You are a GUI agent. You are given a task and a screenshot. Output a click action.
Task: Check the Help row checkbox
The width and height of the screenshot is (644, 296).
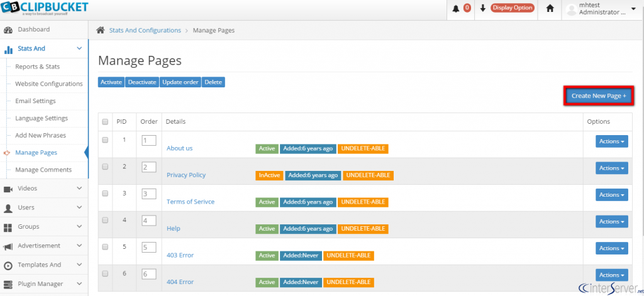105,220
